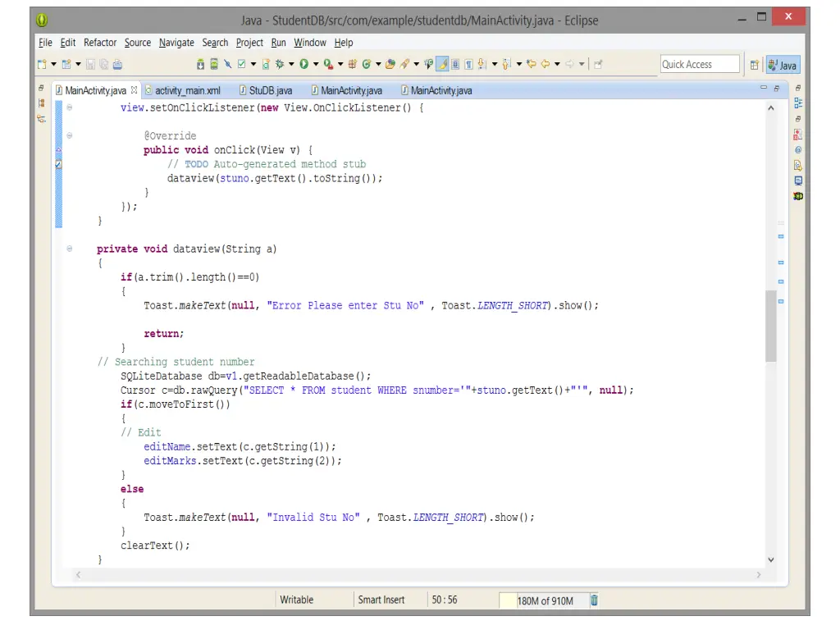Click the Smart Insert status field
The image size is (840, 630).
coord(381,600)
